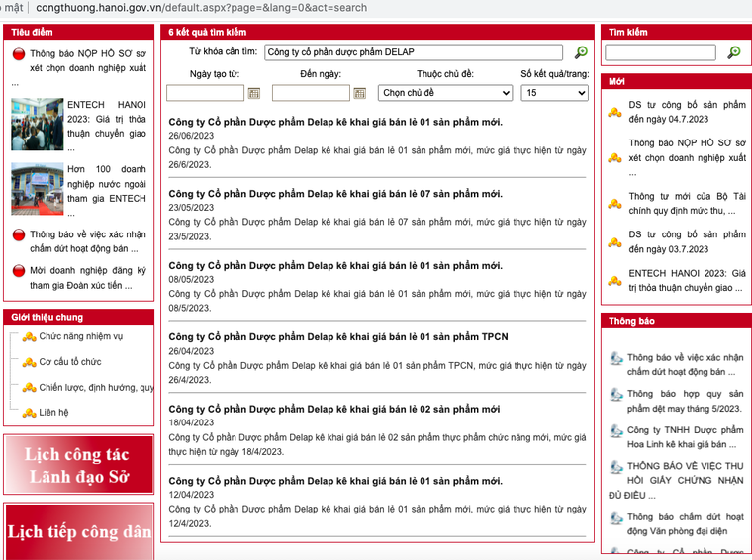Click the Từ khóa cần tìm keyword field

pos(413,52)
